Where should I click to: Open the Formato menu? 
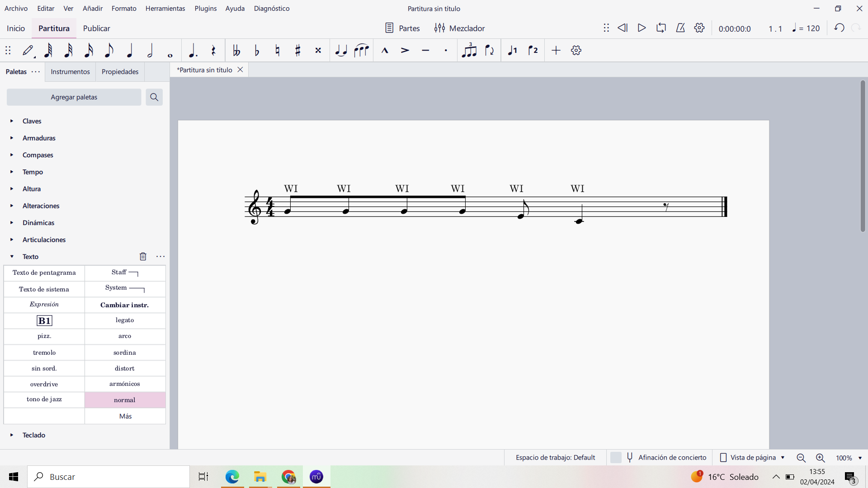[123, 8]
